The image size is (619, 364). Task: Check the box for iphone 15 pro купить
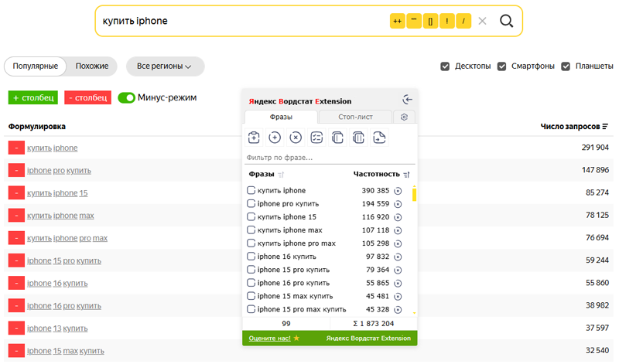251,270
